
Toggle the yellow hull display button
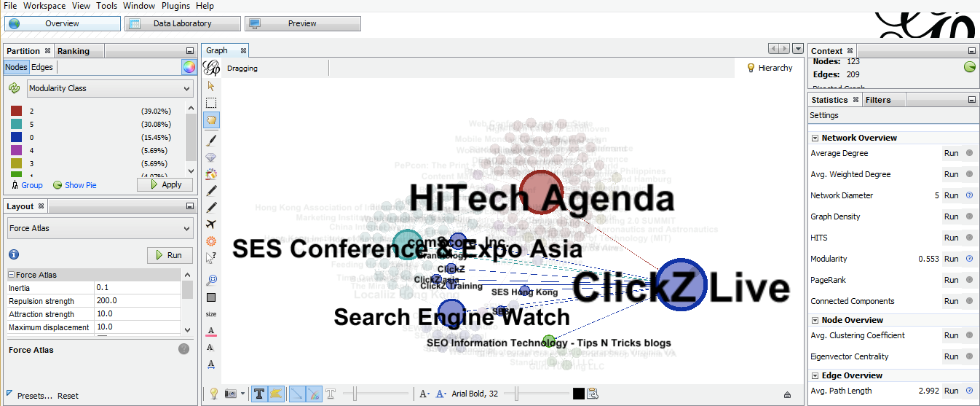click(x=276, y=394)
